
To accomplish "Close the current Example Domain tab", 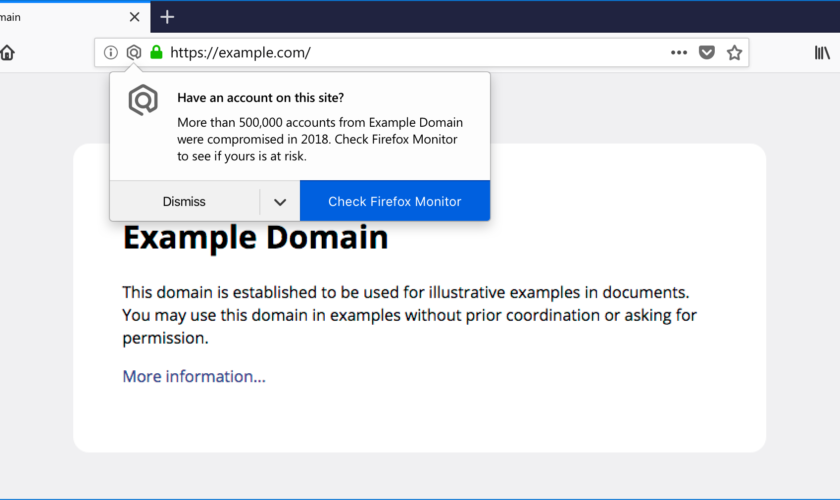I will click(134, 17).
